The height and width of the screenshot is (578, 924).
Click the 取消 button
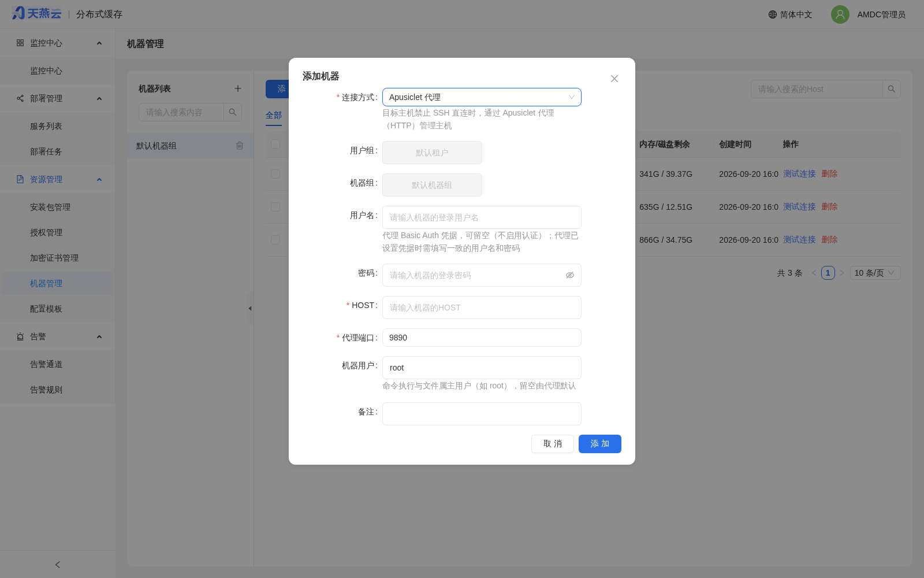click(553, 444)
